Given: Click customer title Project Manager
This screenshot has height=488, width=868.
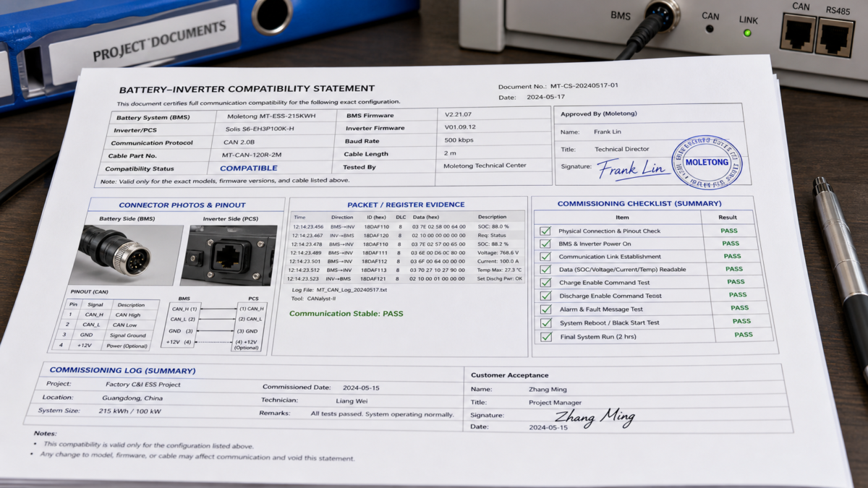Looking at the screenshot, I should coord(555,403).
